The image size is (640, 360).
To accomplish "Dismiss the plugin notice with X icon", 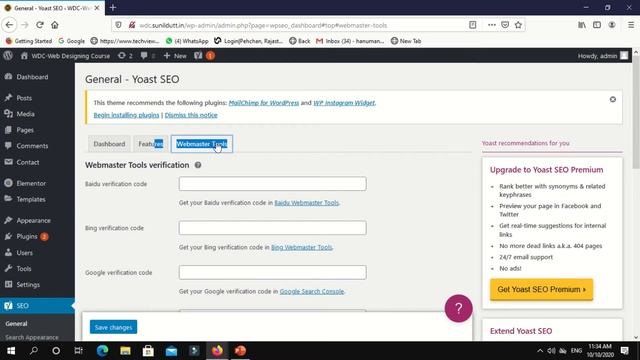I will [x=613, y=100].
